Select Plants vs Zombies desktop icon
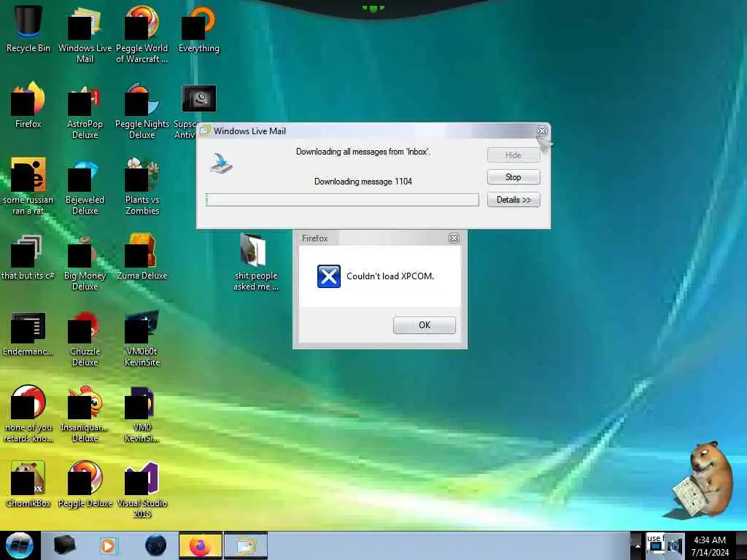This screenshot has width=747, height=560. point(142,186)
